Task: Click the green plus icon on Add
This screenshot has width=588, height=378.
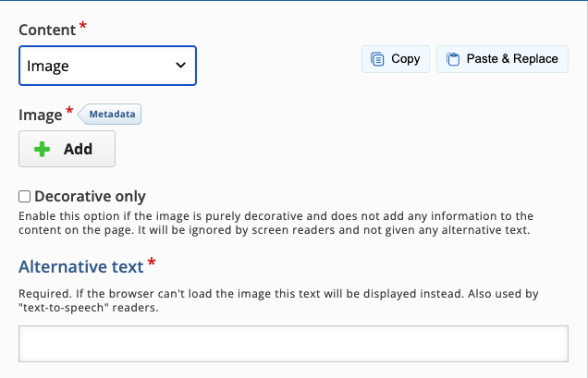Action: point(42,149)
